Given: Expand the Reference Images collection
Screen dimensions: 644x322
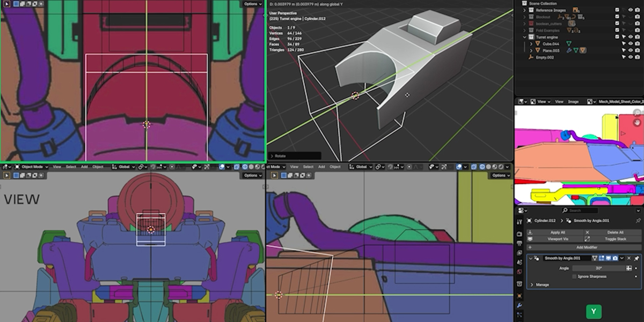Looking at the screenshot, I should coord(524,10).
